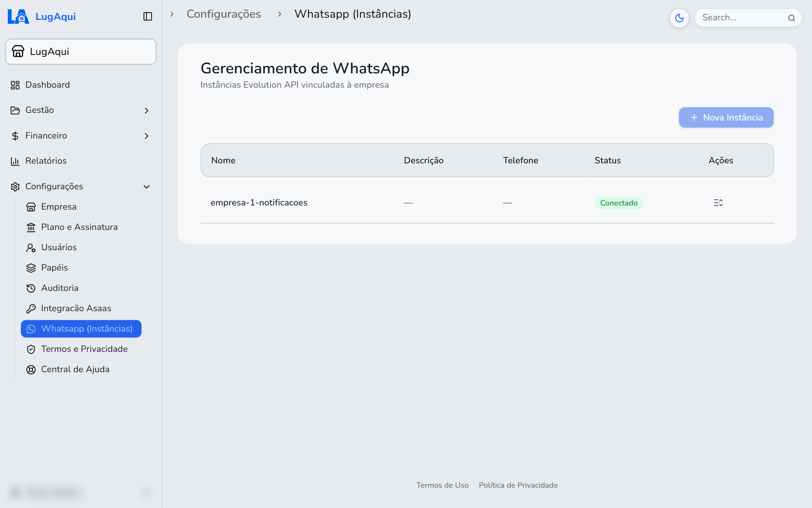Image resolution: width=812 pixels, height=508 pixels.
Task: Click the Dashboard grid icon
Action: [x=15, y=85]
